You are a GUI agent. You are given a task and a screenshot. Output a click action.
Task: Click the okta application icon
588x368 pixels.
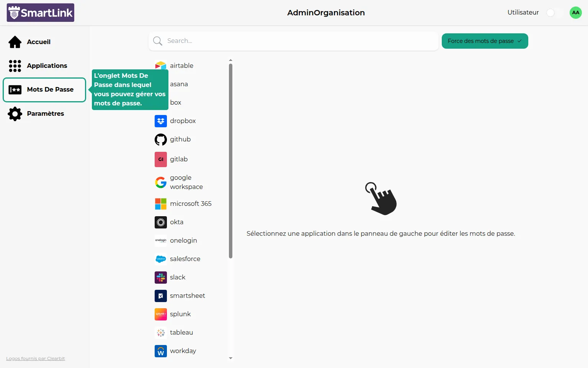pyautogui.click(x=160, y=222)
